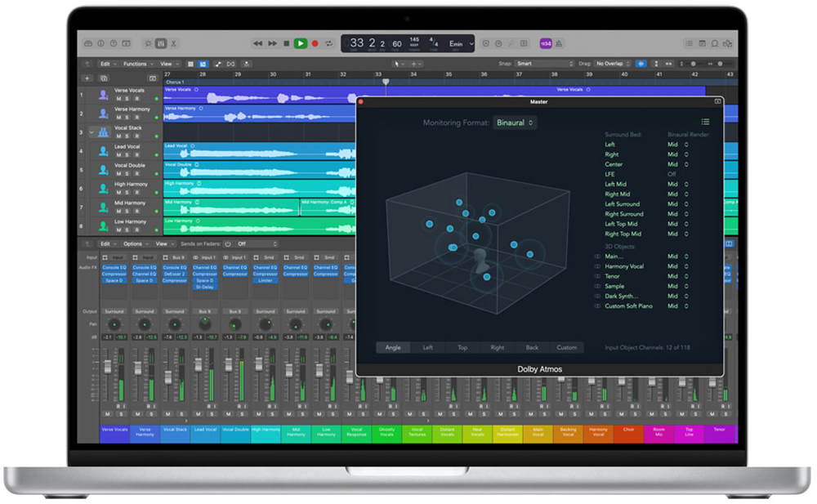Change Left bed Binaural Render Mid popup
This screenshot has height=504, width=817.
678,145
